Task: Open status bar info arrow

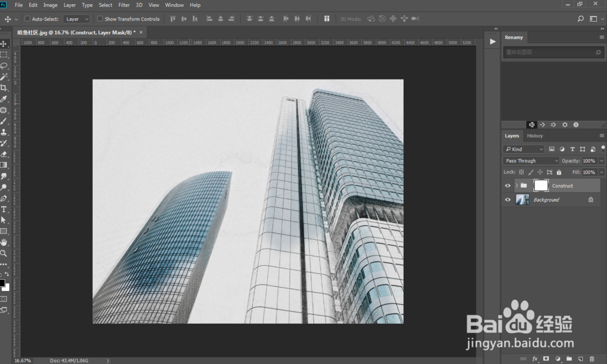Action: pyautogui.click(x=108, y=360)
